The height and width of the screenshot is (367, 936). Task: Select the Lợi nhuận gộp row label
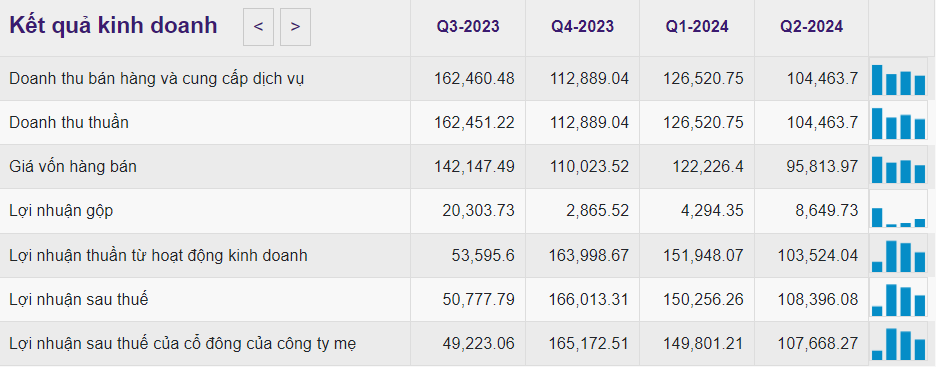point(61,211)
